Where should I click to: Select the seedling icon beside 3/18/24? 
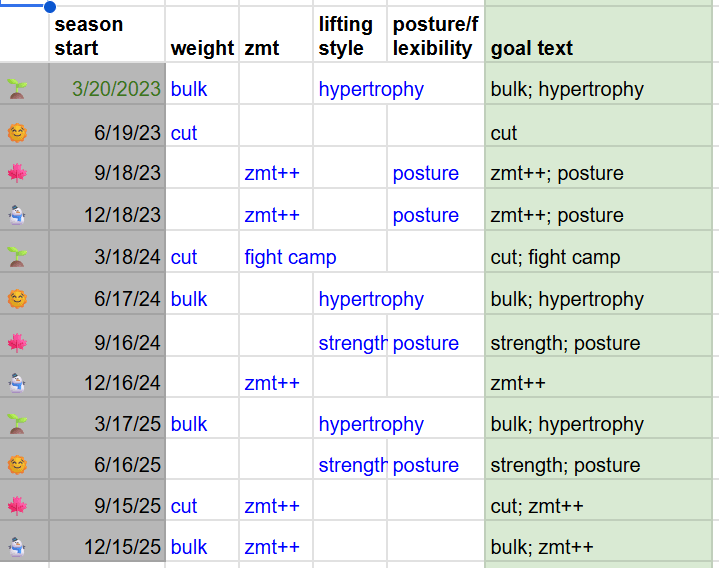coord(17,257)
